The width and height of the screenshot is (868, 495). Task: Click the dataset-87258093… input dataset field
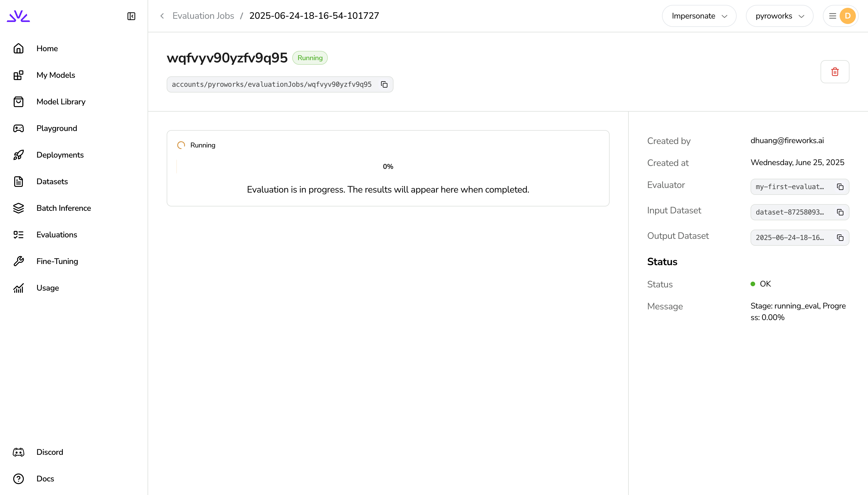click(800, 212)
